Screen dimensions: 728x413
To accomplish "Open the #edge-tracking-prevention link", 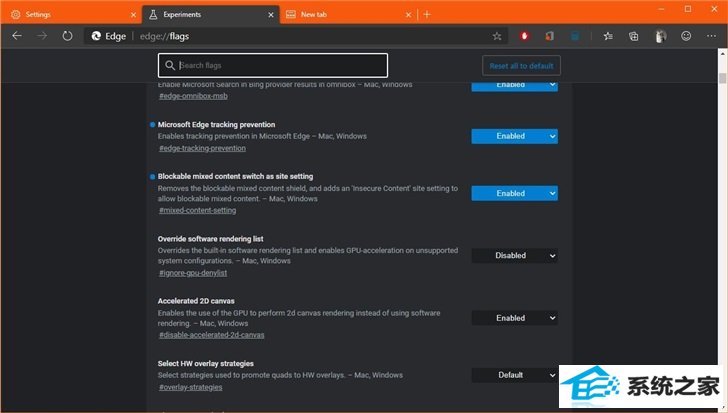I will (202, 148).
